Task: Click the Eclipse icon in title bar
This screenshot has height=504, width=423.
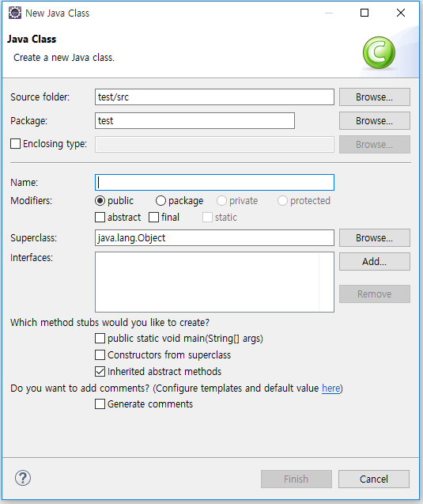Action: click(x=15, y=13)
